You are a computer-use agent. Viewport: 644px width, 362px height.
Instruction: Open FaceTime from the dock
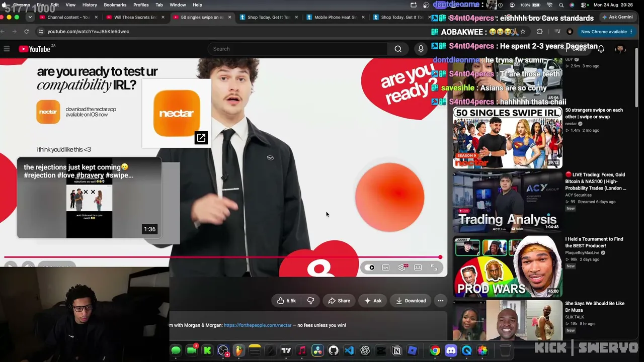(192, 350)
